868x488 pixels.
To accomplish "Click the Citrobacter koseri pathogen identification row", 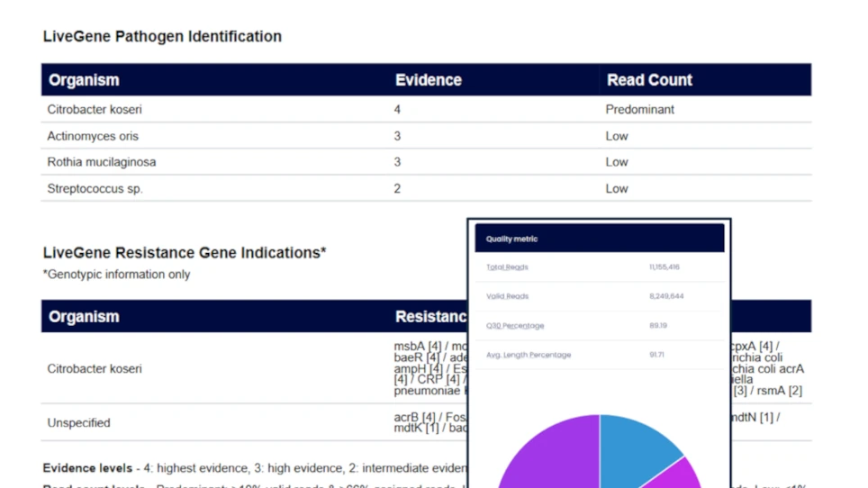I will pos(95,110).
